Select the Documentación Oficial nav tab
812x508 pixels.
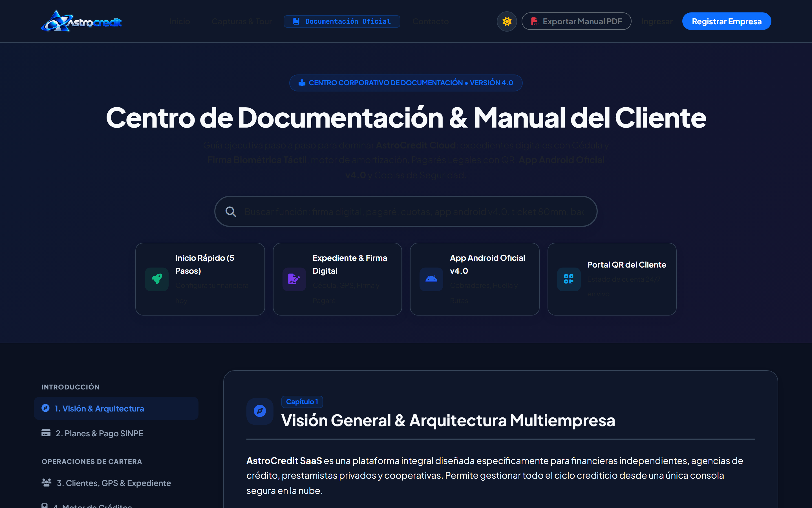pyautogui.click(x=342, y=21)
